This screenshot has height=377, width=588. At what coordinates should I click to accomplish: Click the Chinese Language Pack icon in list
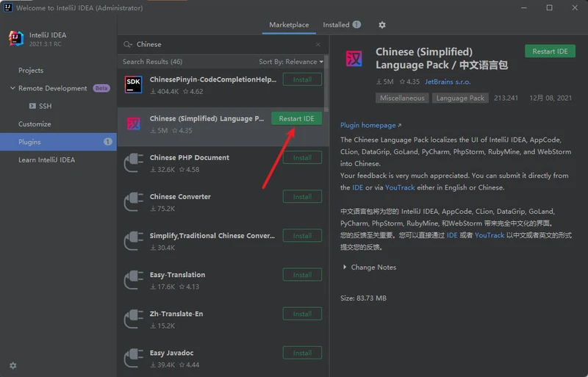pyautogui.click(x=134, y=123)
